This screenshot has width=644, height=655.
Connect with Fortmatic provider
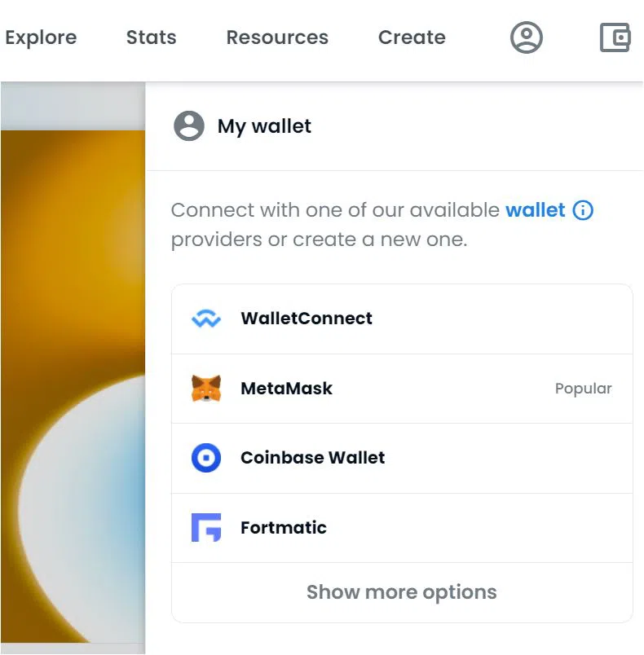click(x=402, y=528)
